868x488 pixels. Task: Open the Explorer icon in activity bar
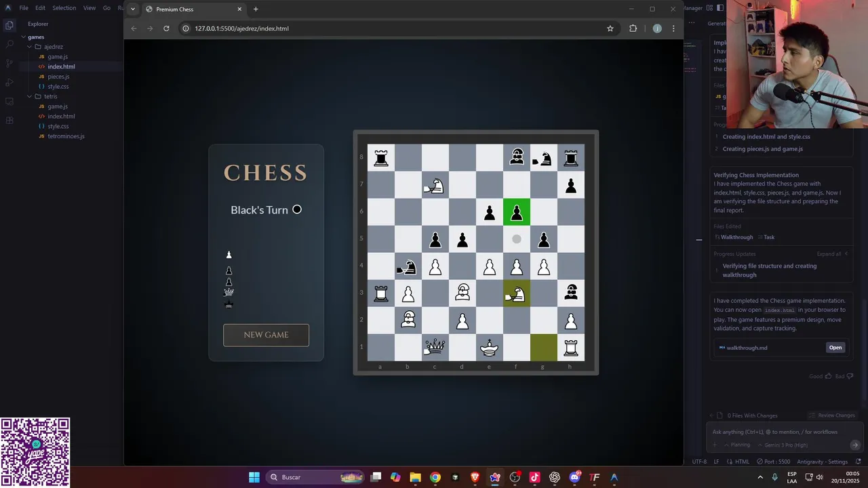pyautogui.click(x=9, y=25)
